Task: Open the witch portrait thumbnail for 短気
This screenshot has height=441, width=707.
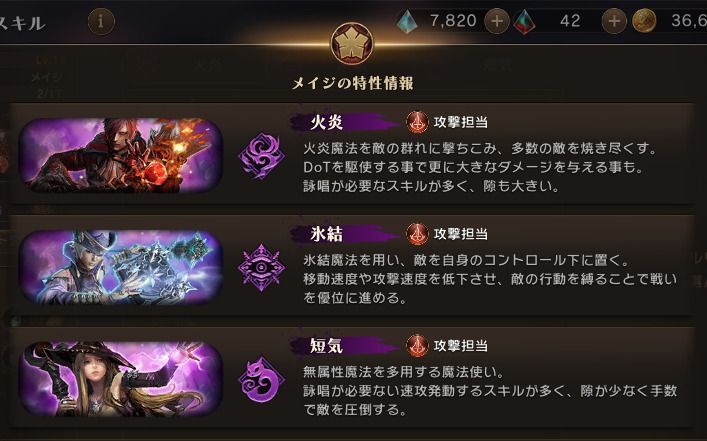Action: (120, 379)
